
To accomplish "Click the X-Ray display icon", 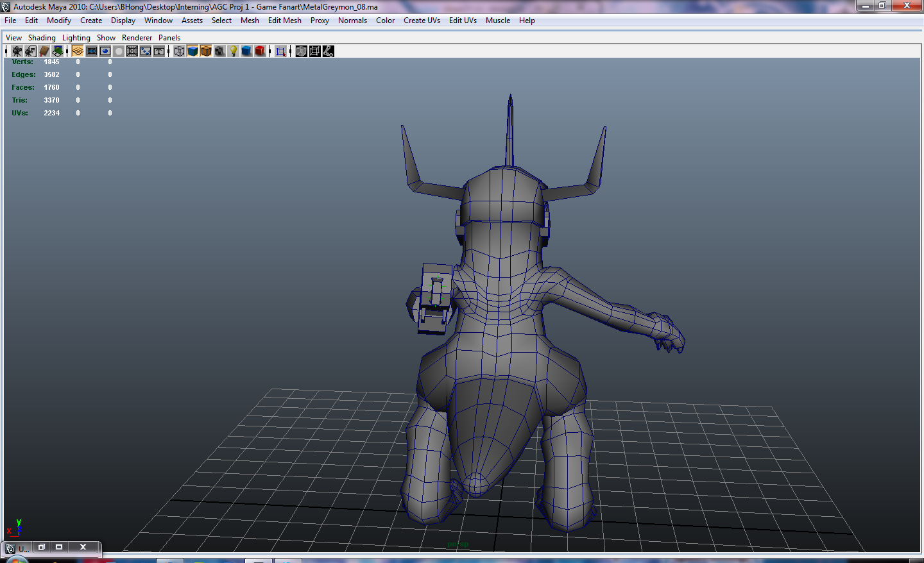I will click(301, 51).
